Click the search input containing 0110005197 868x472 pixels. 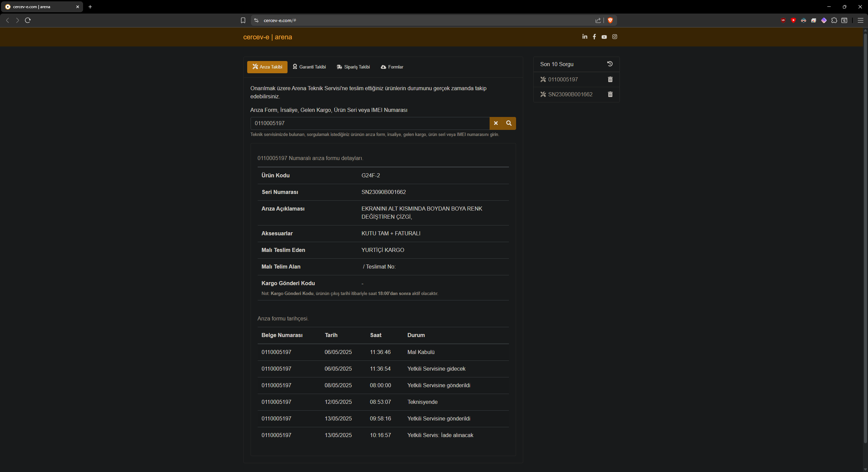(370, 123)
